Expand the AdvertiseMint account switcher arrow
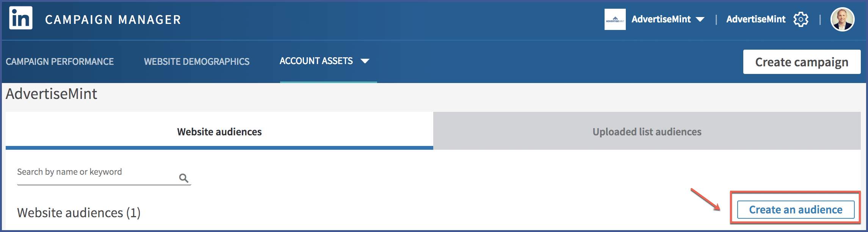This screenshot has height=232, width=868. [x=700, y=19]
